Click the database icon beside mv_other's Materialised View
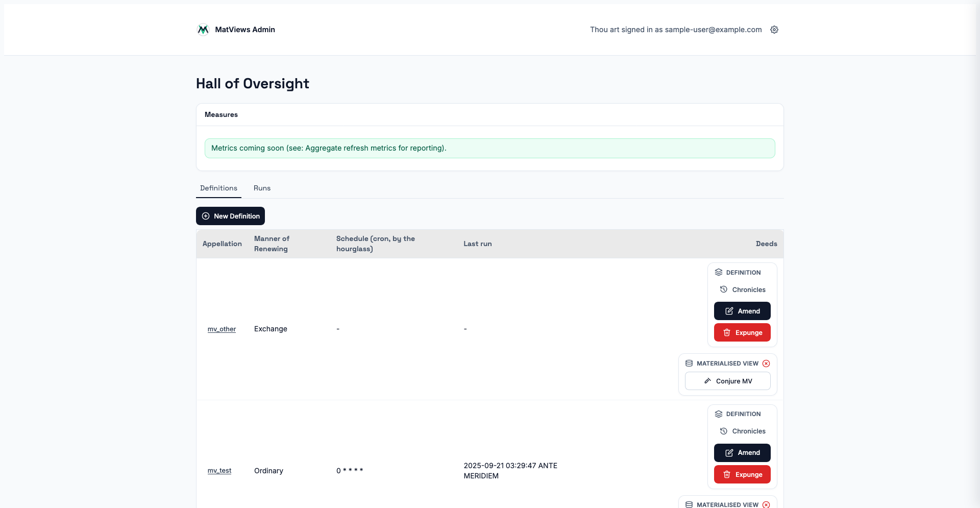The height and width of the screenshot is (508, 980). click(689, 364)
